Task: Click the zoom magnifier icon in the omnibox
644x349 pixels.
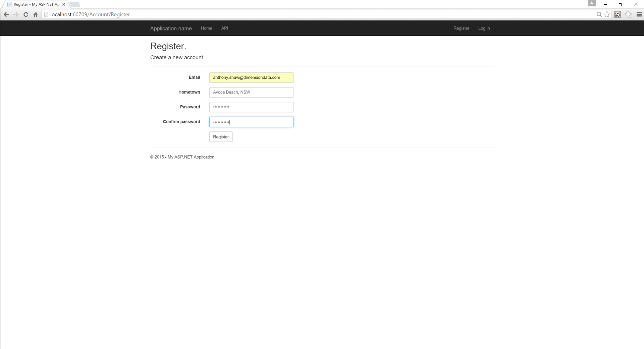Action: point(599,14)
